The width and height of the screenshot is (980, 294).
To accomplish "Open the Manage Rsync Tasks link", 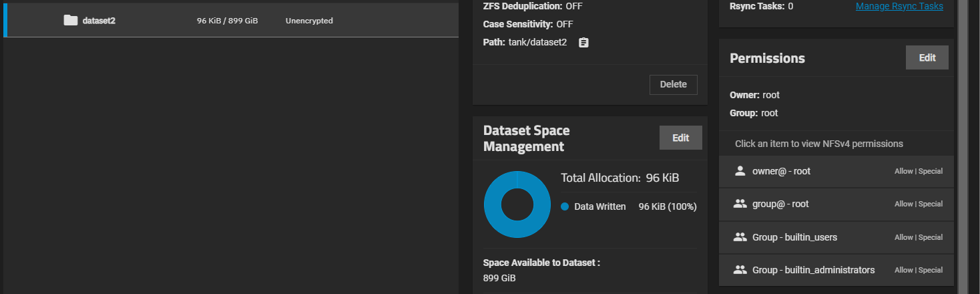I will click(x=899, y=6).
